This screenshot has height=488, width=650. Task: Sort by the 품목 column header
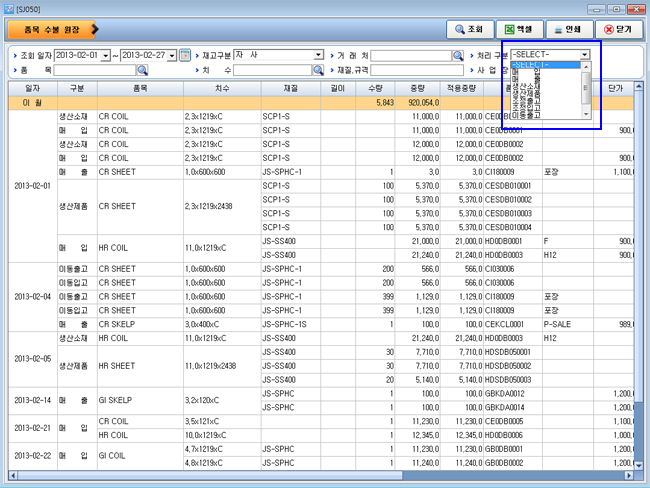coord(140,89)
